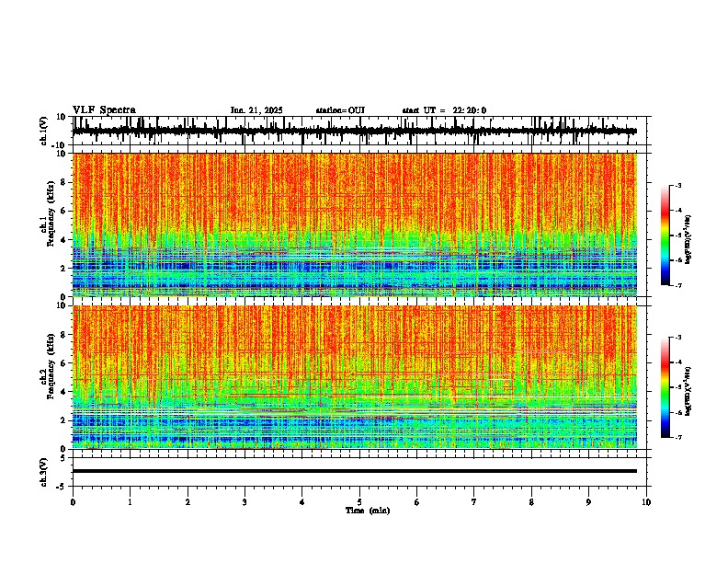Click the ch.1 frequency tick '4'
This screenshot has height=563, width=728.
pos(63,240)
